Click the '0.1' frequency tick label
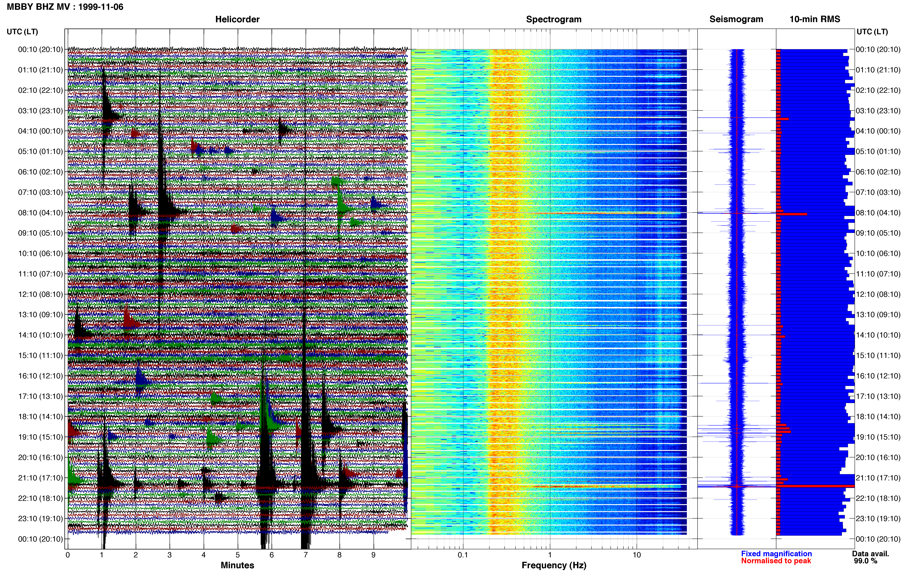924x578 pixels. [x=463, y=555]
